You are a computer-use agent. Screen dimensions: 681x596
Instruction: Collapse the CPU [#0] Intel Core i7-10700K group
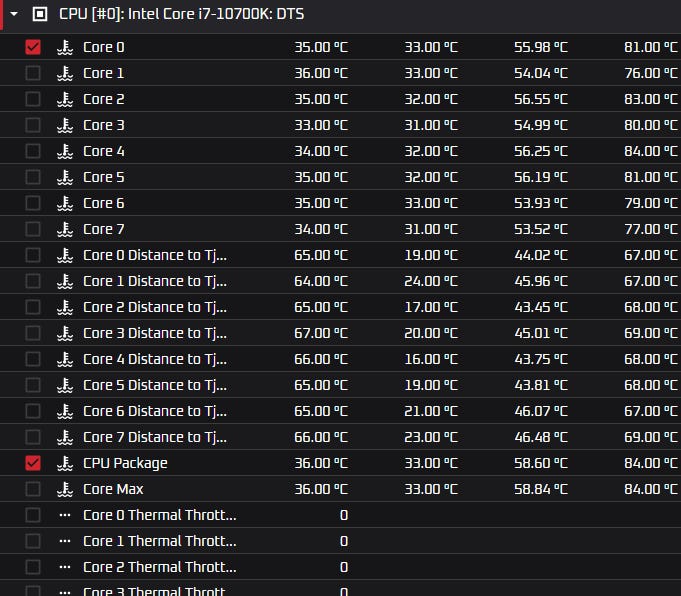tap(14, 14)
